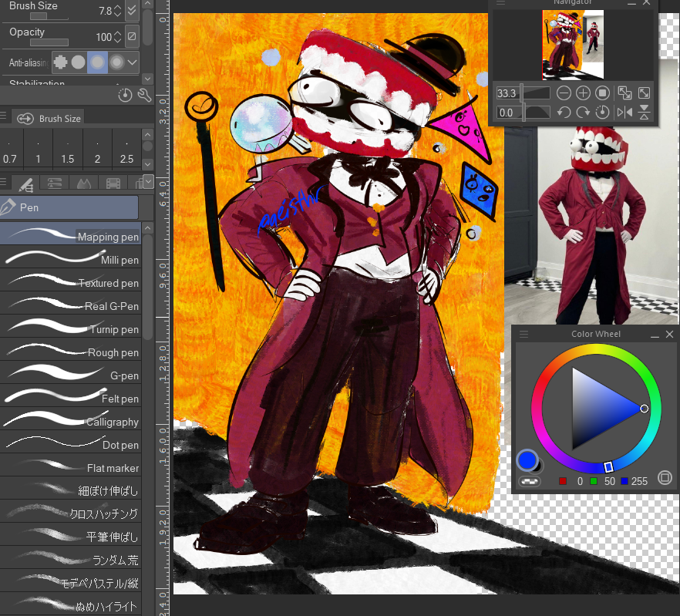Open the Sub Tool palette menu icon
The image size is (680, 616).
click(3, 181)
